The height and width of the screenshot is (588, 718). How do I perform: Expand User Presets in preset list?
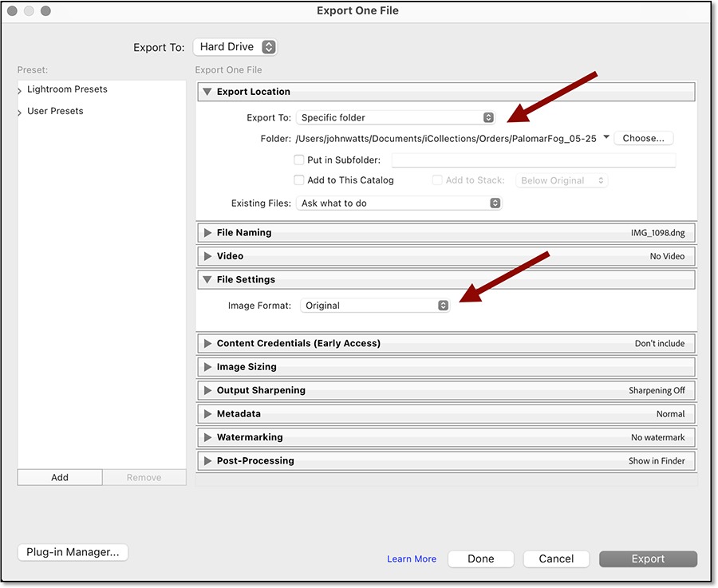click(20, 112)
